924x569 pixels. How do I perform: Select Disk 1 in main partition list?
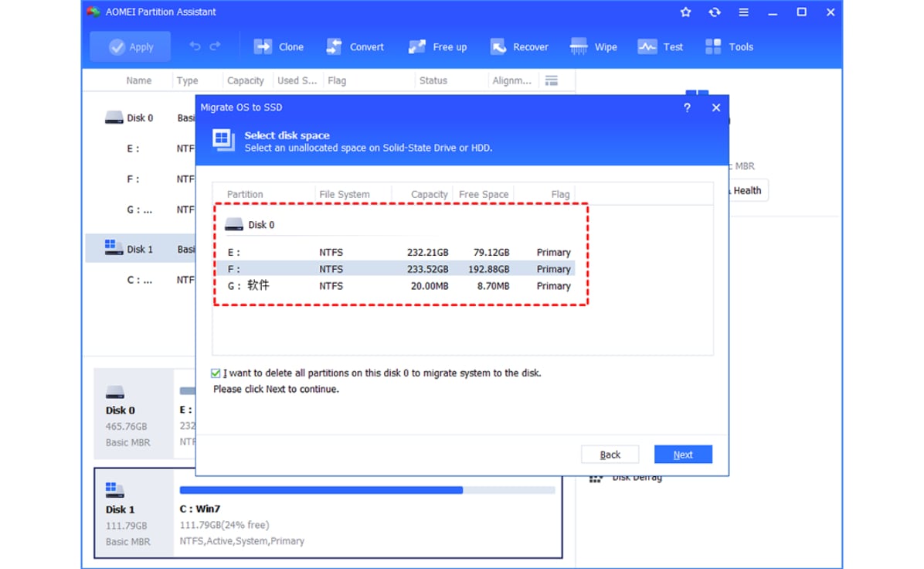[x=140, y=250]
